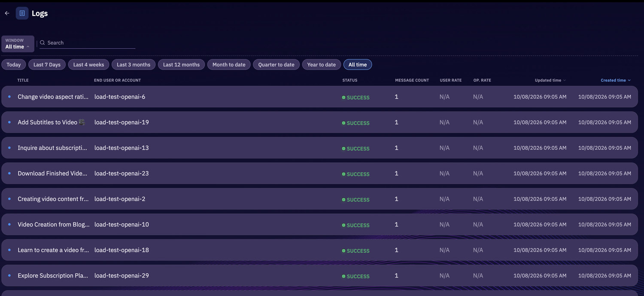The image size is (644, 296).
Task: Click account load-test-openai-23
Action: click(x=122, y=173)
